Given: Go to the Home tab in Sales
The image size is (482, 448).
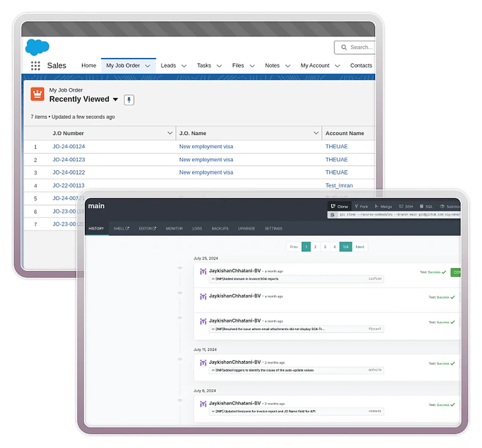Looking at the screenshot, I should (x=89, y=66).
